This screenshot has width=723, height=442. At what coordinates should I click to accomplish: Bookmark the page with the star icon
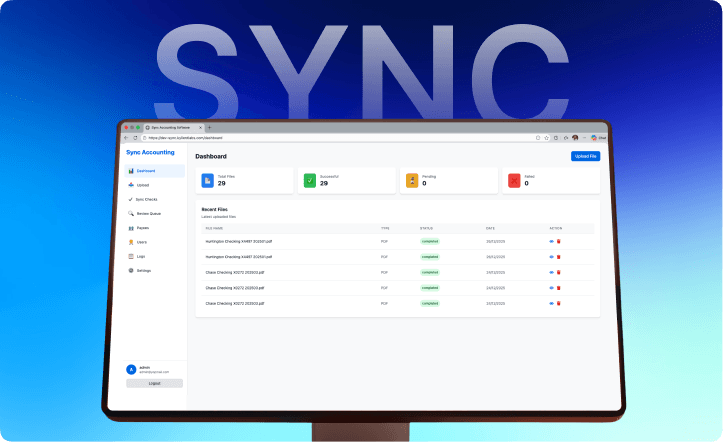(x=547, y=138)
